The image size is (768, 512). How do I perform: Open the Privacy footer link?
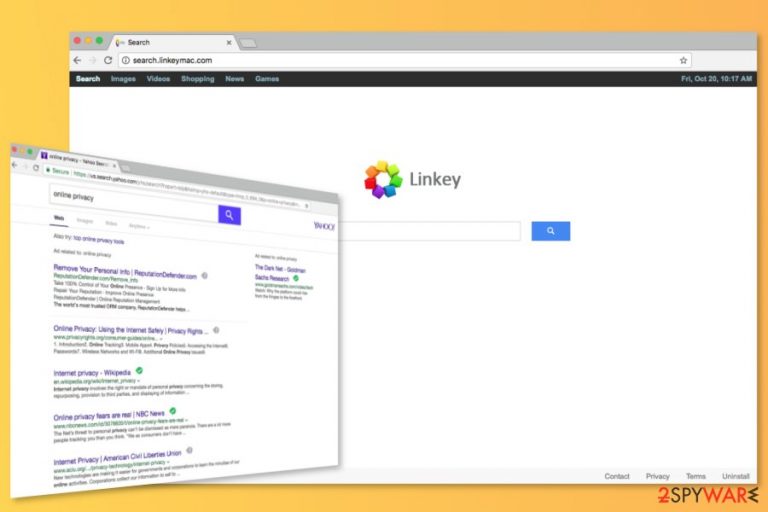click(657, 476)
